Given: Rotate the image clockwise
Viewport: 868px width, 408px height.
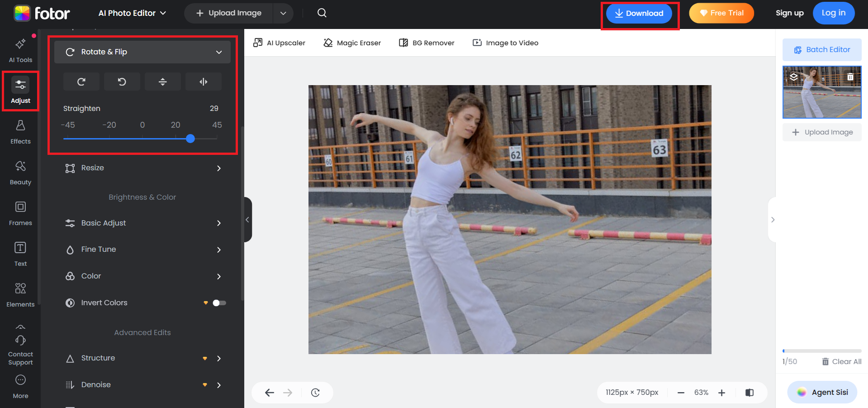Looking at the screenshot, I should coord(81,82).
